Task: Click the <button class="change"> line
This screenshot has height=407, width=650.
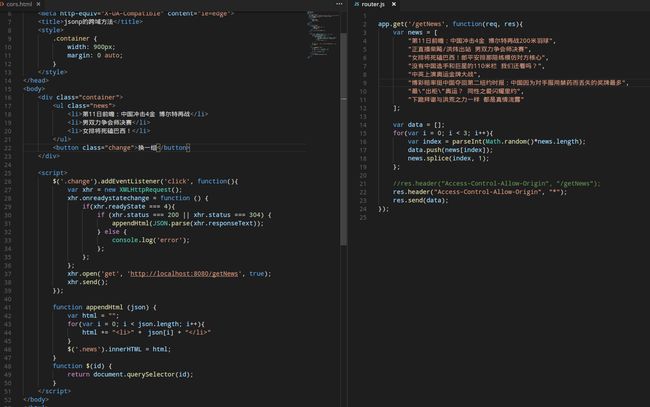Action: click(x=121, y=148)
